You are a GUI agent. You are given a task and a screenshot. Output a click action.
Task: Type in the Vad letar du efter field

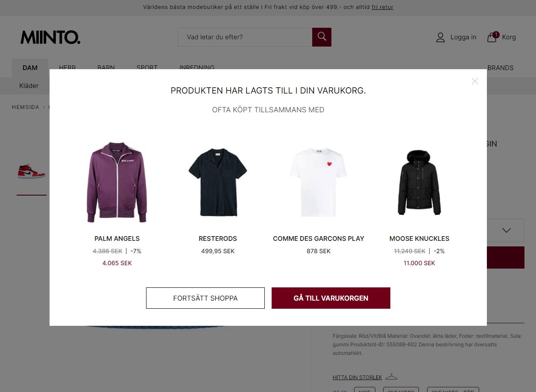click(245, 37)
